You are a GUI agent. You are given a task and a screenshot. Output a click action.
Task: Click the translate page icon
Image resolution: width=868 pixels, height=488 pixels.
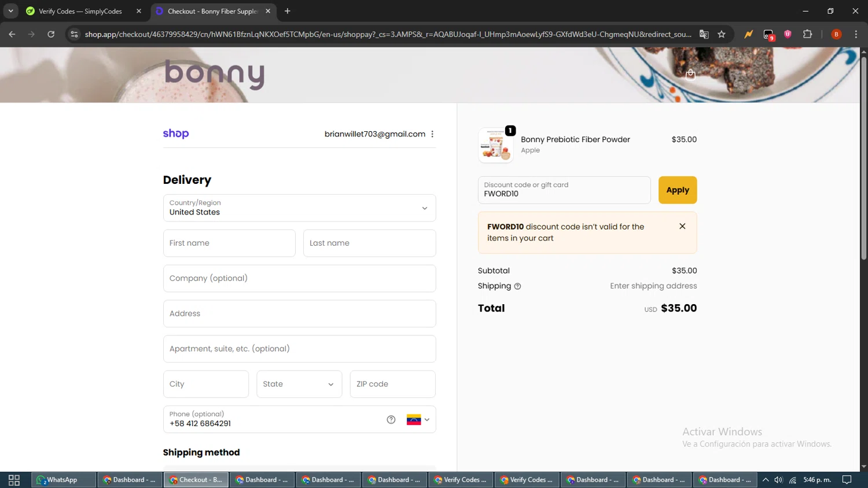pos(704,34)
